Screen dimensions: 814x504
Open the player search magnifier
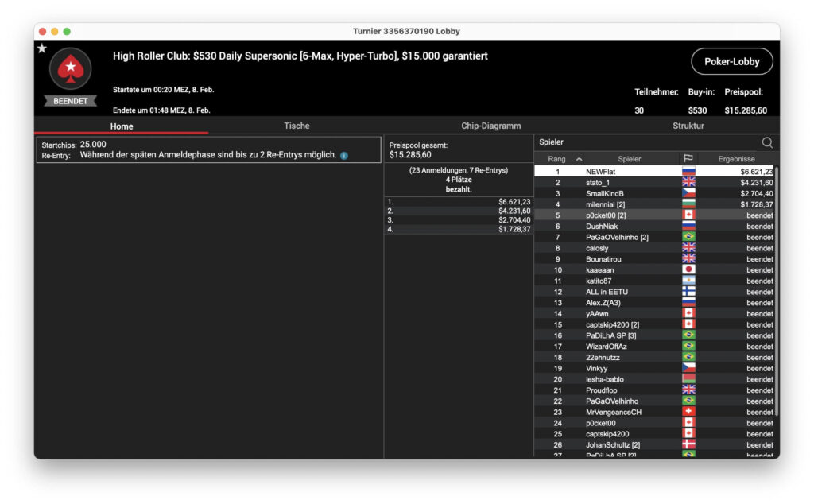pyautogui.click(x=767, y=142)
